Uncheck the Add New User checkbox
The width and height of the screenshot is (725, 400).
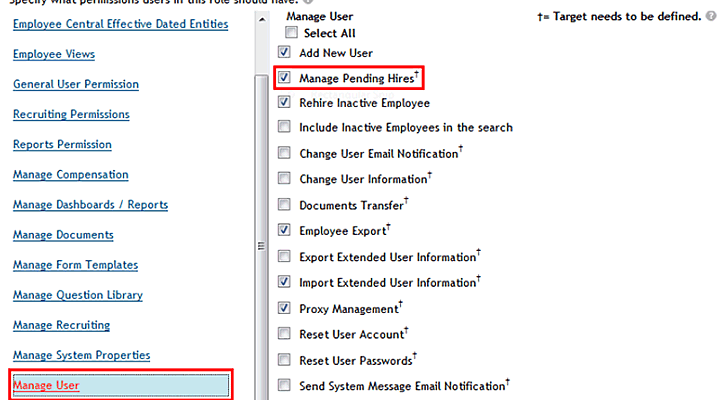tap(285, 52)
